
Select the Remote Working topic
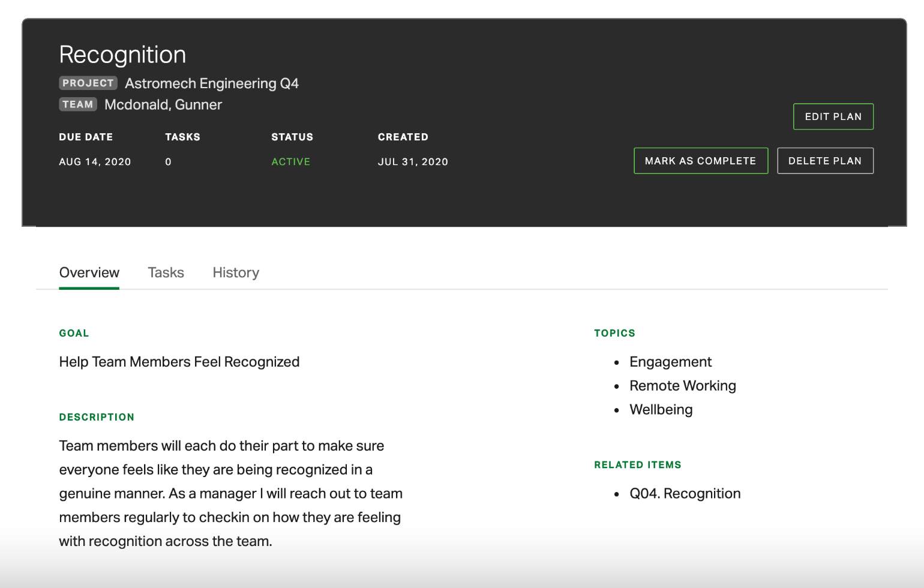pos(682,386)
